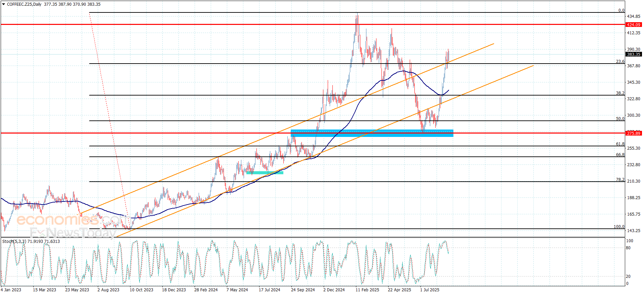The image size is (644, 294).
Task: Click the 10 Oct 2023 date label
Action: coord(142,290)
